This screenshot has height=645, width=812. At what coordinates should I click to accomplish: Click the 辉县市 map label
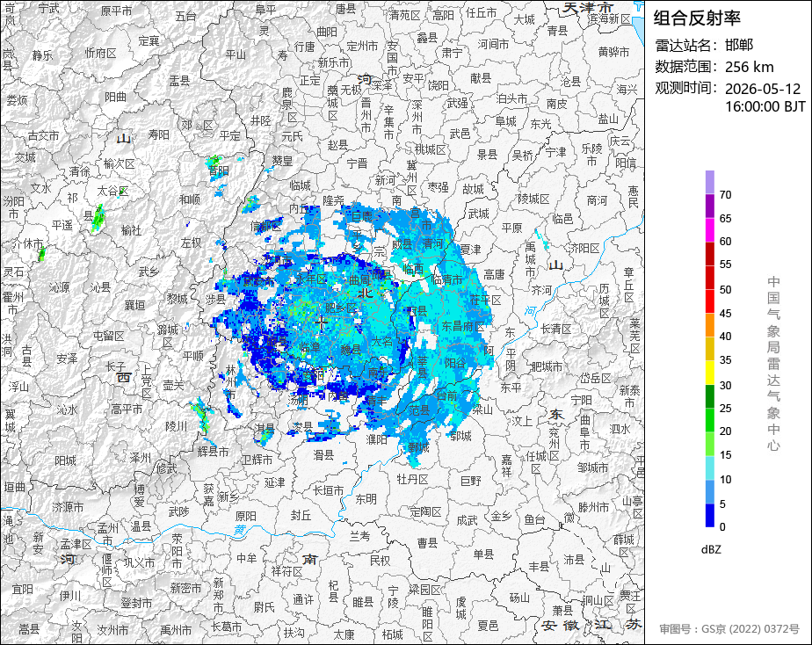point(214,452)
